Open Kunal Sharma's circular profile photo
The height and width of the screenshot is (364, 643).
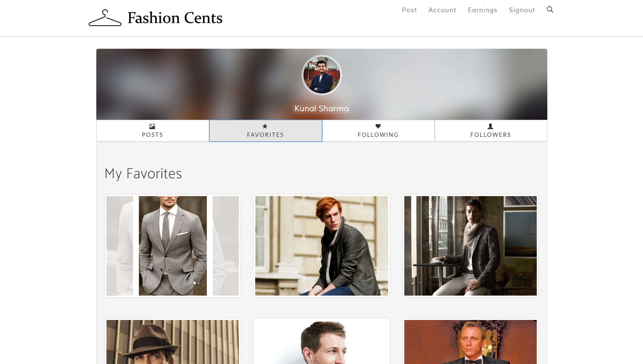pyautogui.click(x=322, y=75)
